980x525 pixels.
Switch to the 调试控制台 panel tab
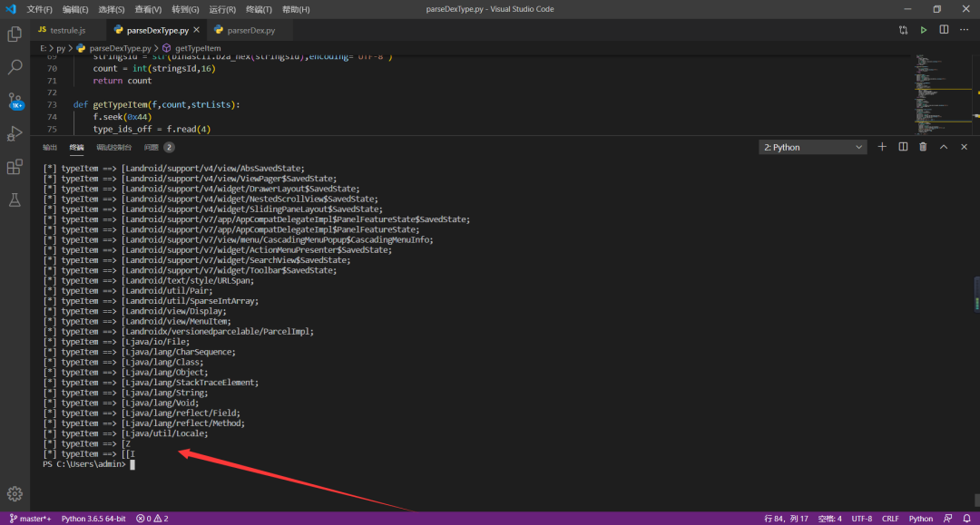(113, 147)
